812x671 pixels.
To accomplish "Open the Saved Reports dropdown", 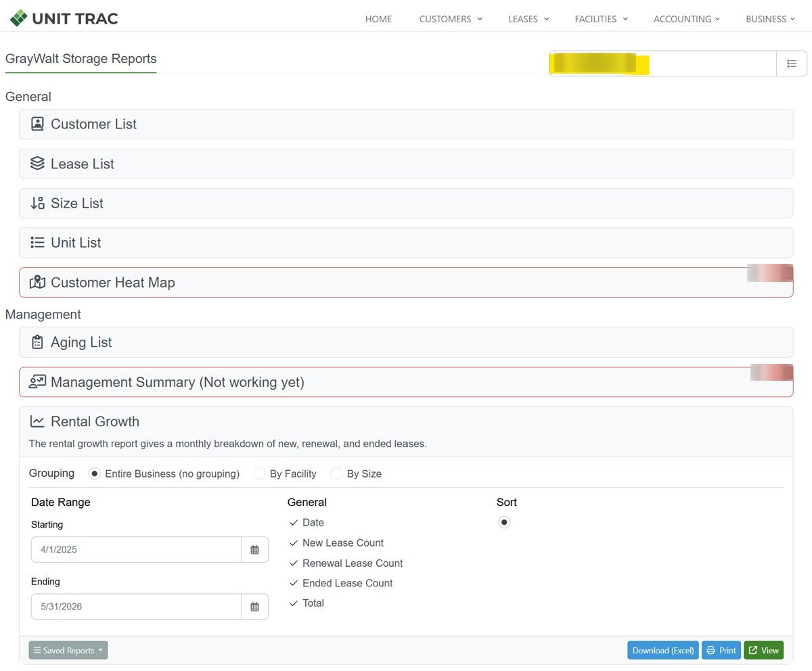I will pyautogui.click(x=68, y=650).
